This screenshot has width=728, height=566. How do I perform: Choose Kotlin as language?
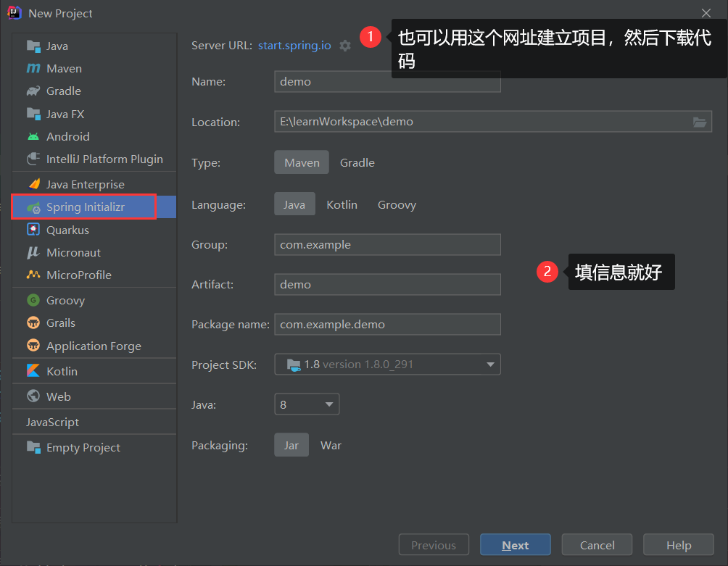[342, 204]
